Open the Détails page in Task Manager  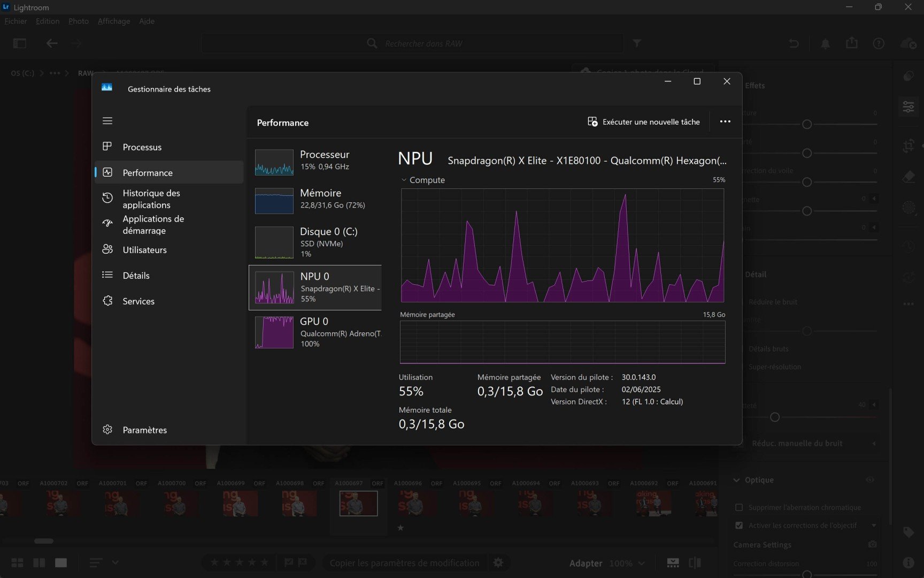[x=169, y=276]
